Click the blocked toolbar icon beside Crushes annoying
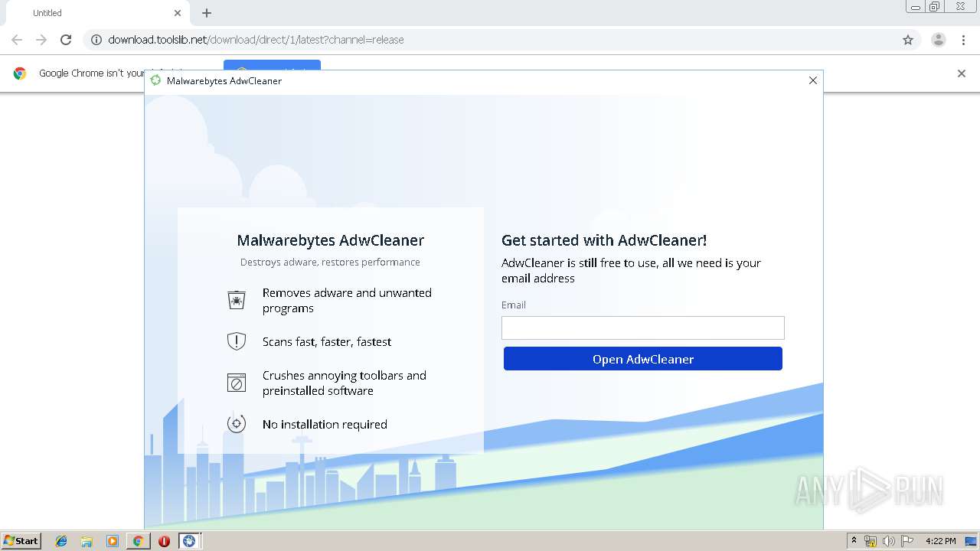This screenshot has height=551, width=980. tap(237, 383)
